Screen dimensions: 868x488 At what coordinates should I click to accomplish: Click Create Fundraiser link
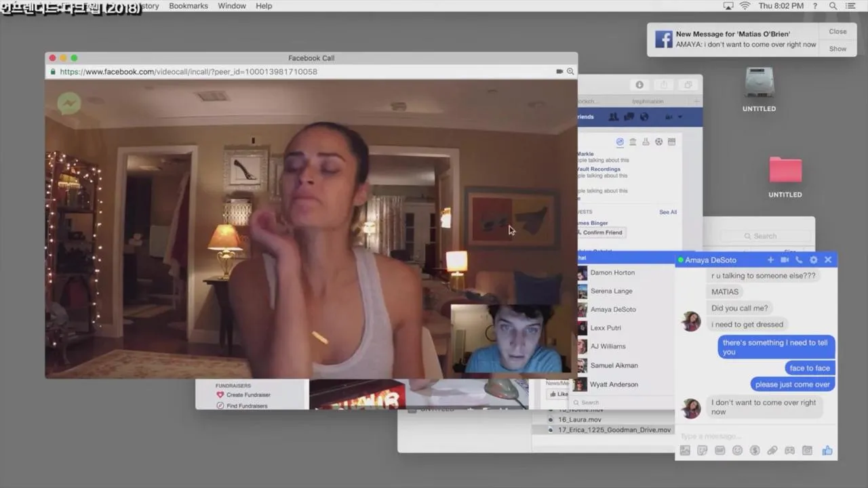248,394
